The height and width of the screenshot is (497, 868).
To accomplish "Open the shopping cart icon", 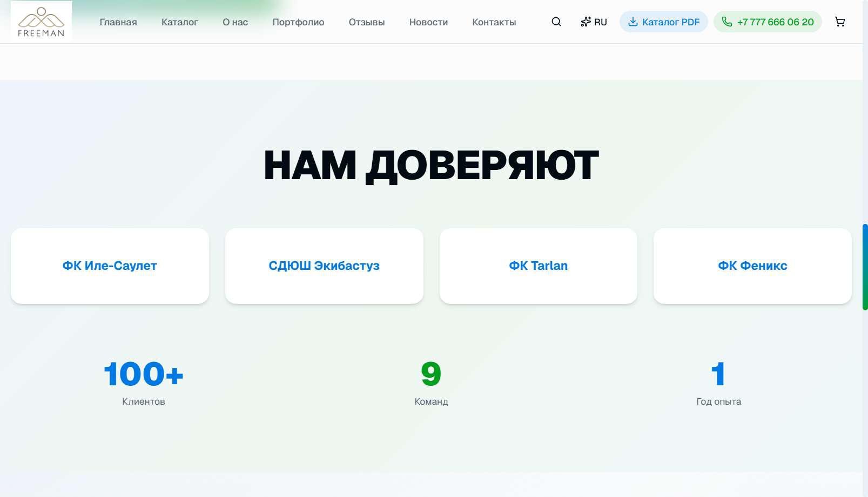I will pos(840,22).
